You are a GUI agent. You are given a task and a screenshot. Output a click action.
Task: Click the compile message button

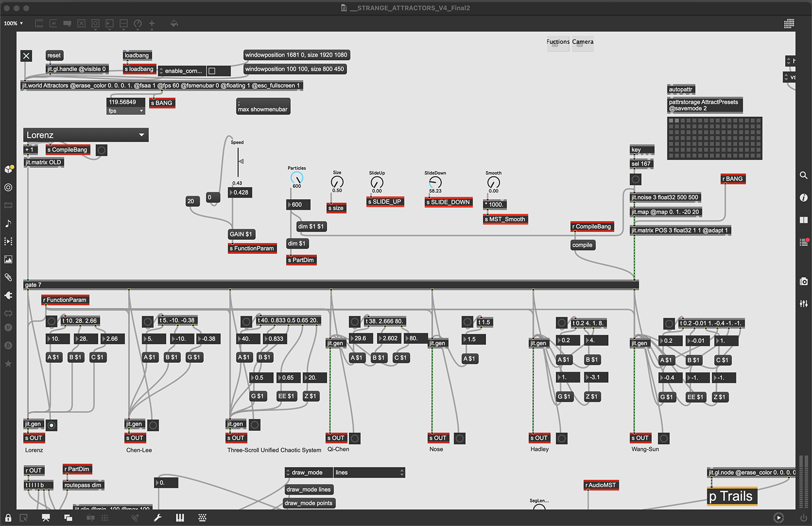[582, 245]
